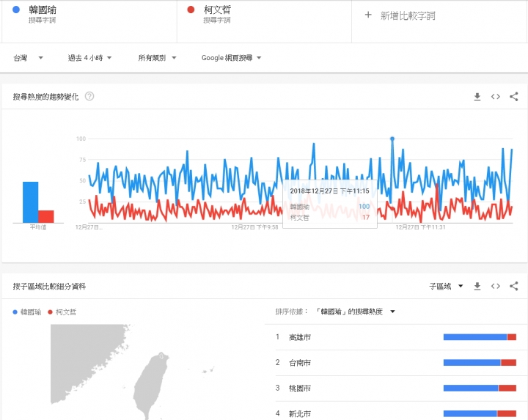
Task: Open embed code for subregion comparison
Action: coord(495,287)
